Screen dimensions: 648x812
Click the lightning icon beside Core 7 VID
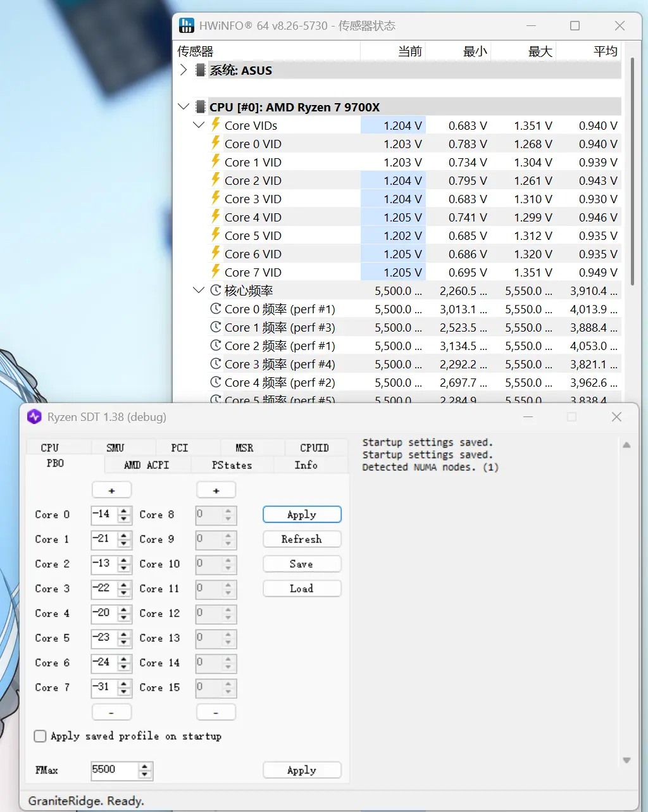[x=216, y=272]
